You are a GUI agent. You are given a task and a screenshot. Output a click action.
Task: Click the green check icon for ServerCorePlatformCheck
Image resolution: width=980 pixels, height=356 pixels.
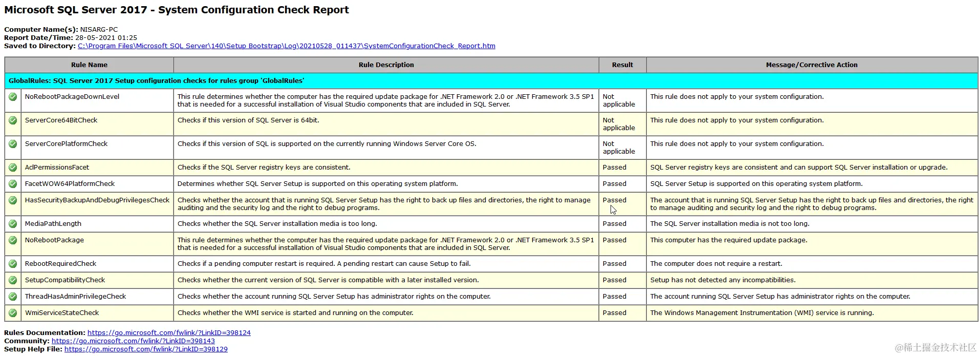point(13,144)
